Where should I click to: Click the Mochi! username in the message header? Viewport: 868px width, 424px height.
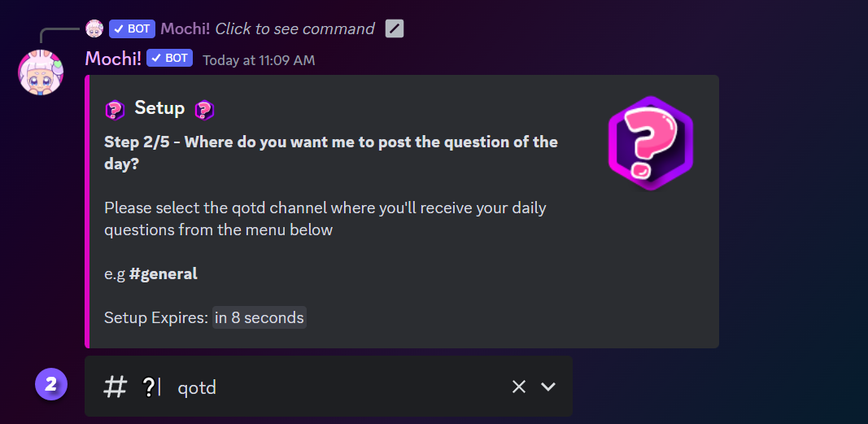click(113, 58)
